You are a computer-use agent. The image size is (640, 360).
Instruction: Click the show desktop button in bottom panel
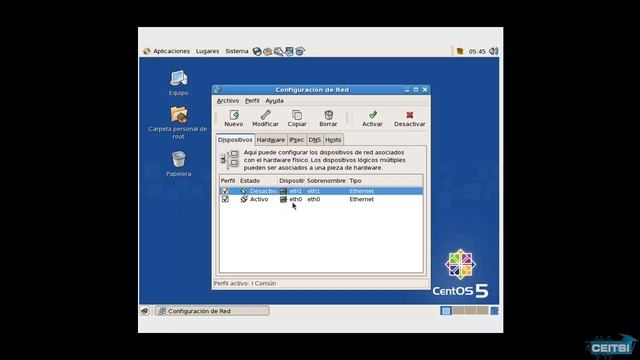(x=145, y=311)
